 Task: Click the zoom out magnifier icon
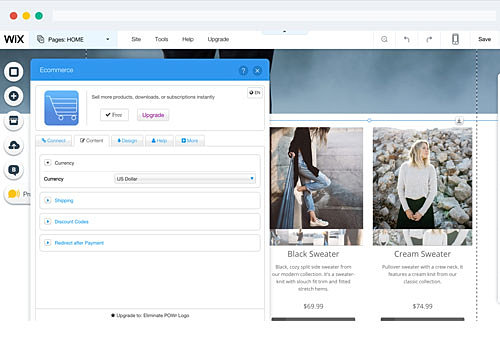point(384,39)
